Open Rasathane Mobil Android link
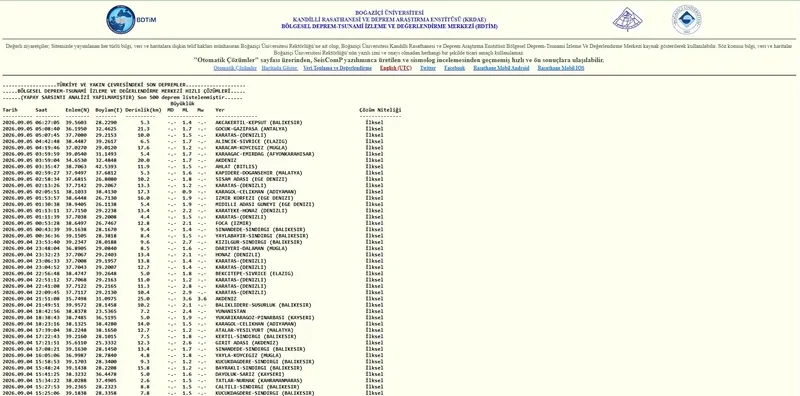 click(501, 68)
